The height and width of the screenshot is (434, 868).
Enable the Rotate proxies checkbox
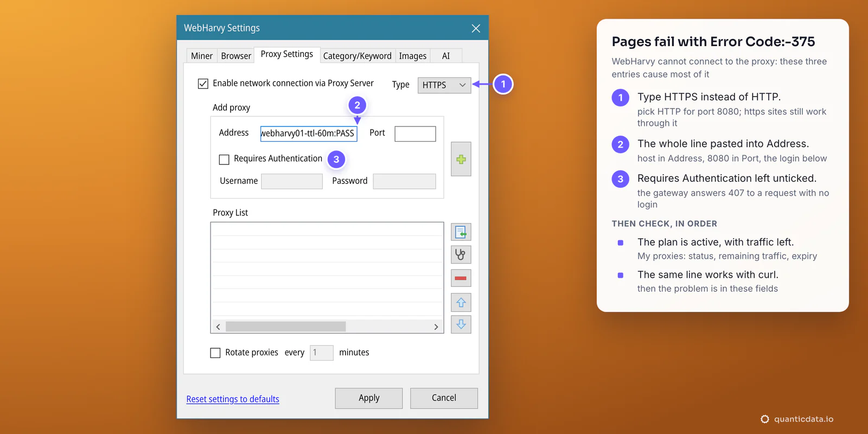point(215,353)
